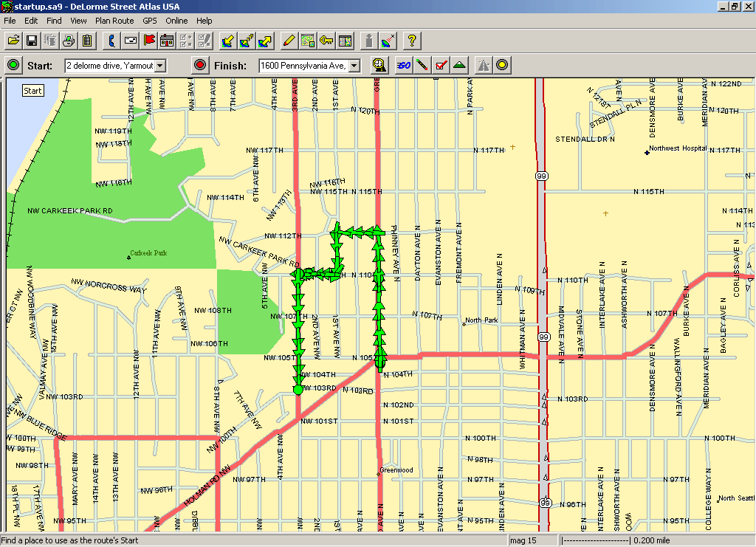The image size is (756, 547).
Task: Click the North Park label on map
Action: pyautogui.click(x=481, y=320)
